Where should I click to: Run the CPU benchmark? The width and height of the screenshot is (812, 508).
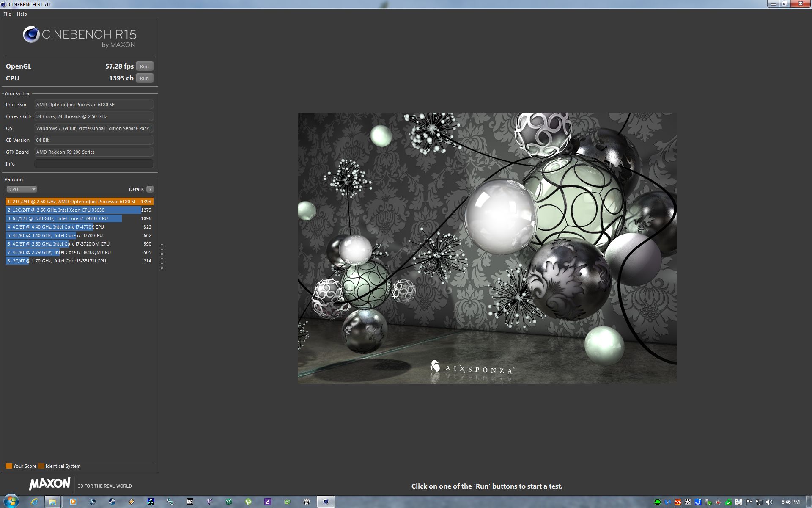click(144, 78)
